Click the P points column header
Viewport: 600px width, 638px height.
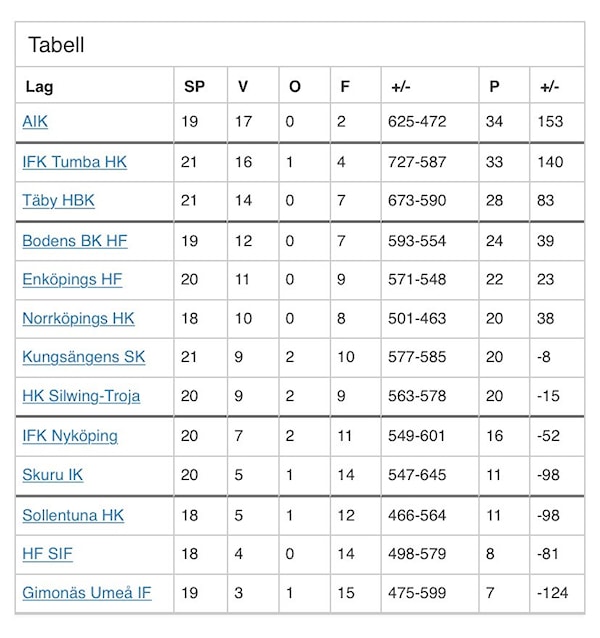[x=494, y=87]
